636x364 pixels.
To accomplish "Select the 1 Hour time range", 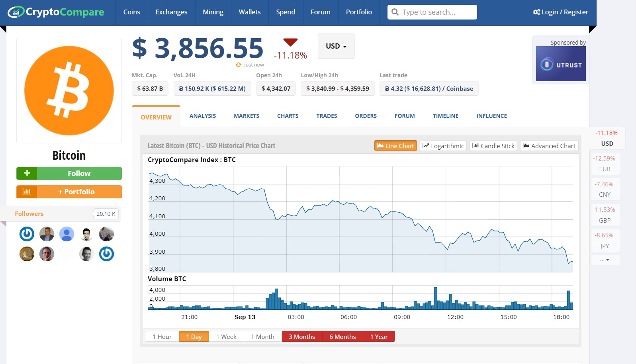I will click(162, 337).
